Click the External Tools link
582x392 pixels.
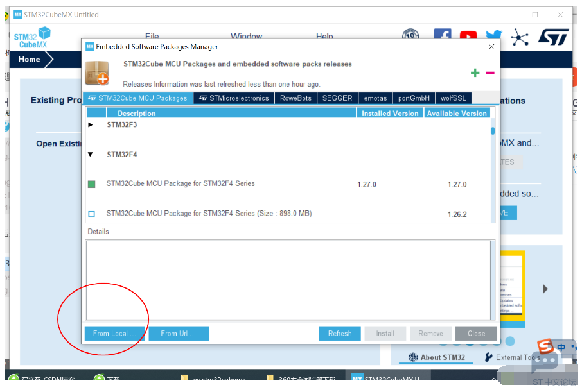coord(517,357)
